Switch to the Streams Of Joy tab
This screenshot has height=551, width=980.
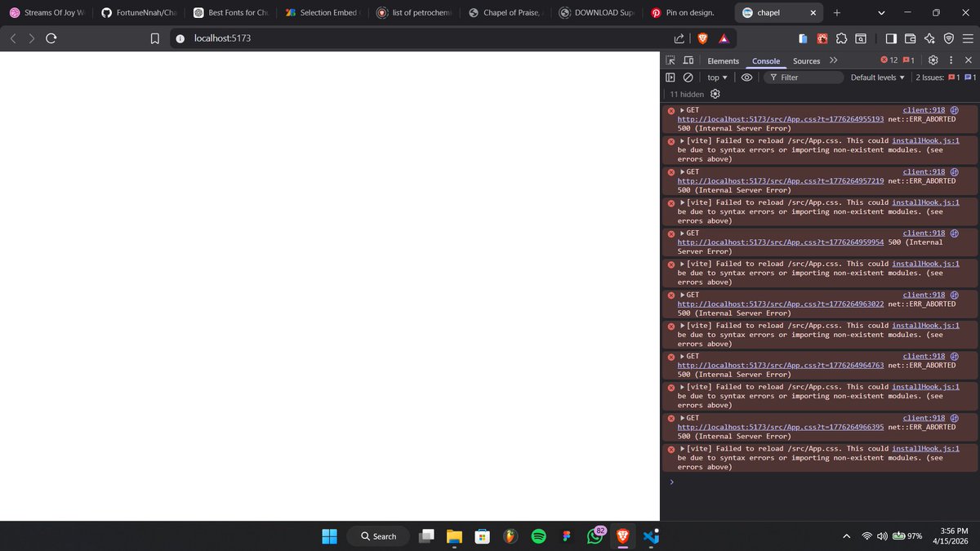coord(47,12)
